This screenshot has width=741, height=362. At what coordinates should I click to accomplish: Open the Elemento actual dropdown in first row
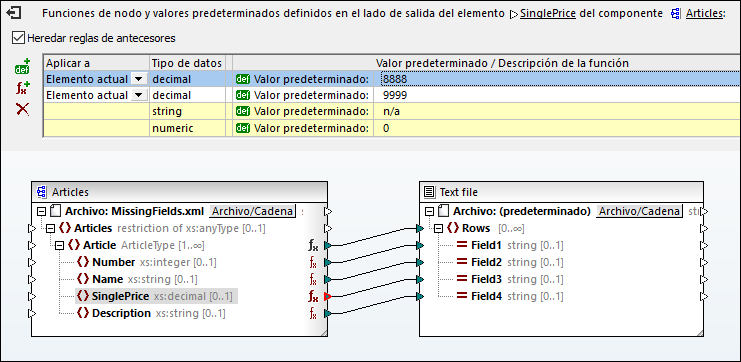[x=138, y=79]
